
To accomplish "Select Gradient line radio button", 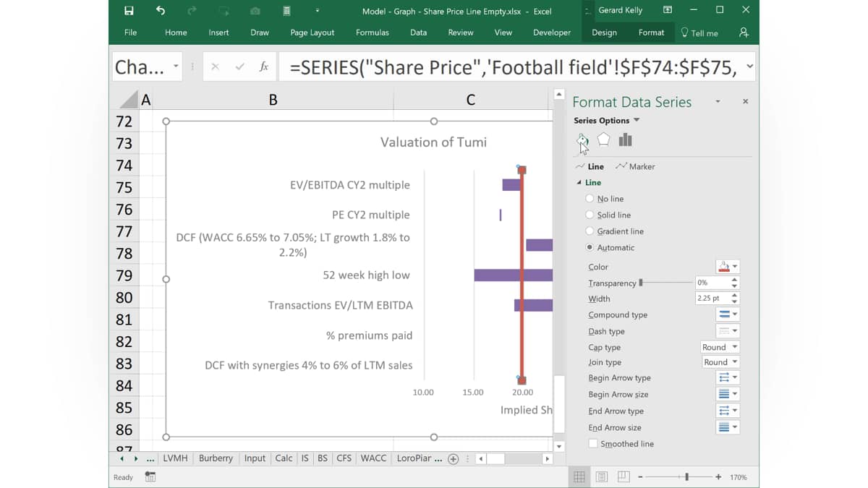I will click(590, 231).
